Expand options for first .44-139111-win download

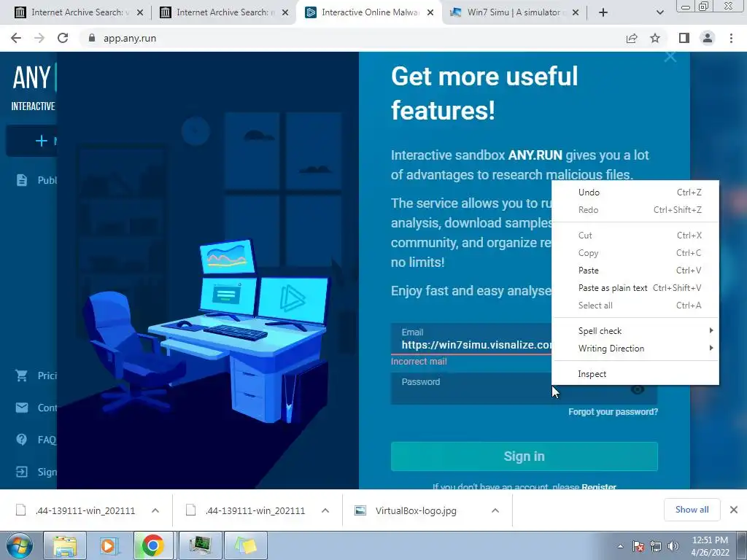pos(155,510)
